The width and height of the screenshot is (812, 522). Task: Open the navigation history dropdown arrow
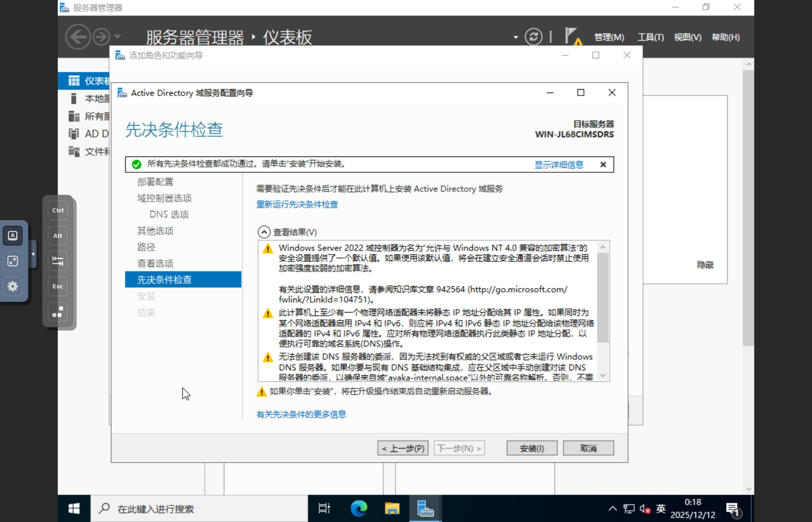coord(118,37)
